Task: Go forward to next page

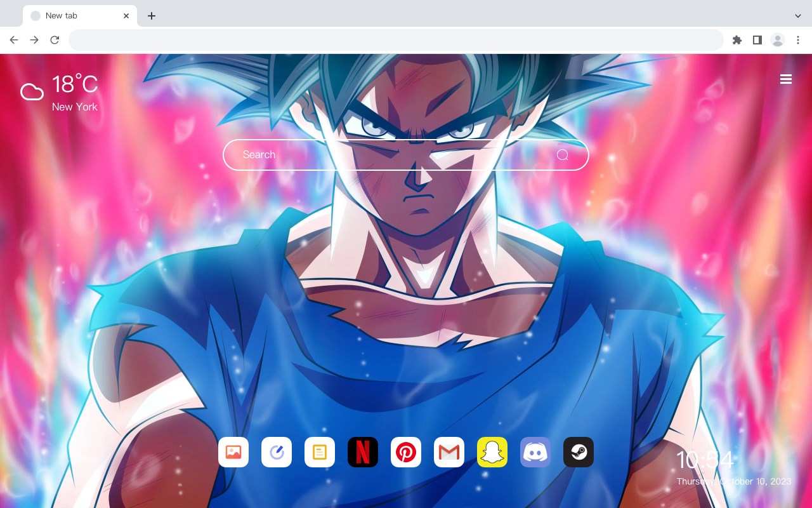Action: point(34,40)
